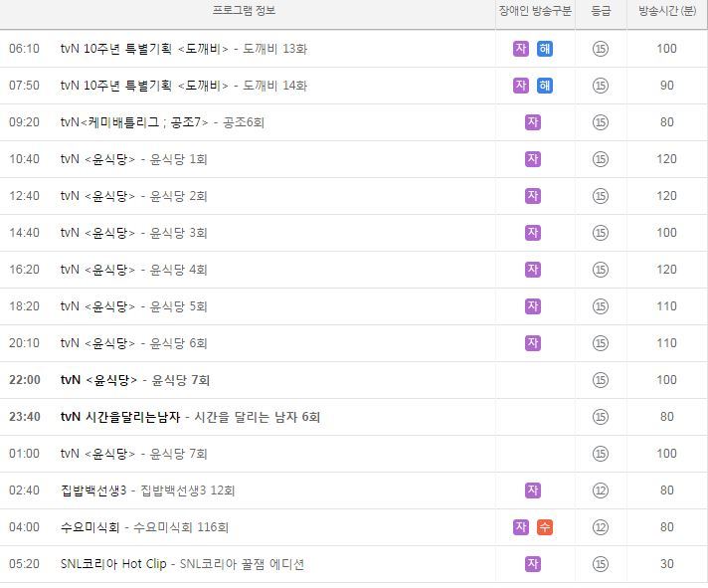Select the 윤식당 3회 program title
Viewport: 708px width, 588px height.
click(x=133, y=233)
